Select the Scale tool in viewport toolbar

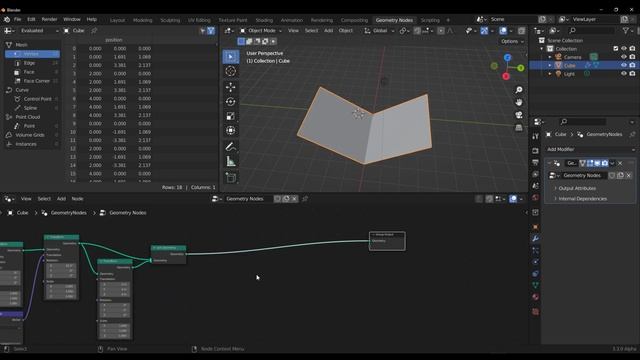pyautogui.click(x=231, y=116)
